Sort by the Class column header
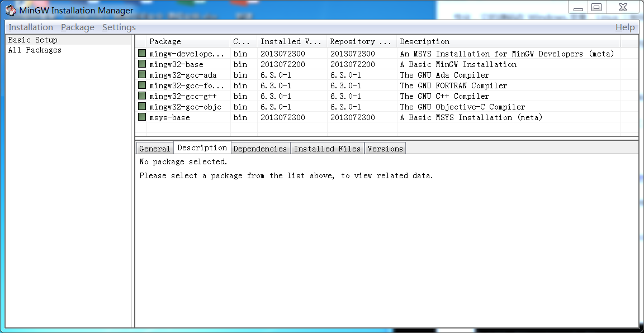This screenshot has width=644, height=333. [x=244, y=41]
